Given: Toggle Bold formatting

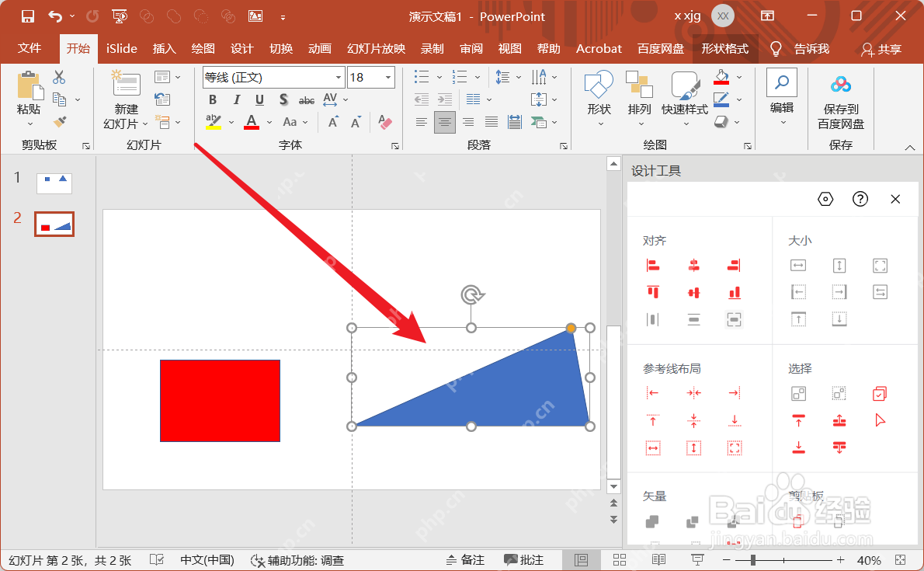Looking at the screenshot, I should pyautogui.click(x=213, y=99).
